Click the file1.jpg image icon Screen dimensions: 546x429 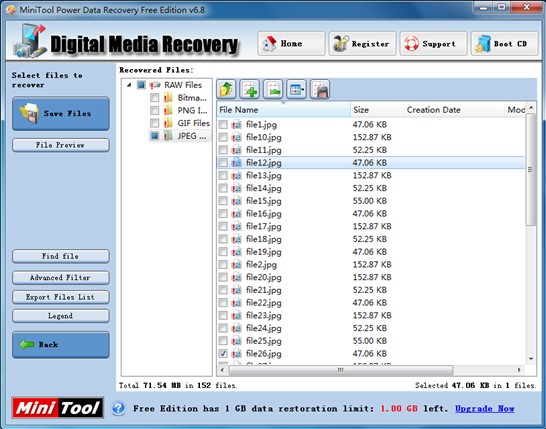[236, 124]
